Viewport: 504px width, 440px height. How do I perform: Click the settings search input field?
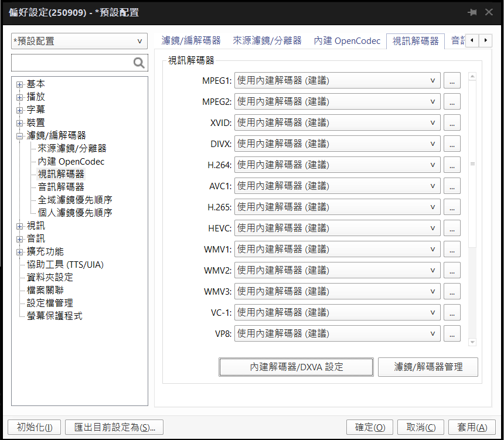(71, 63)
